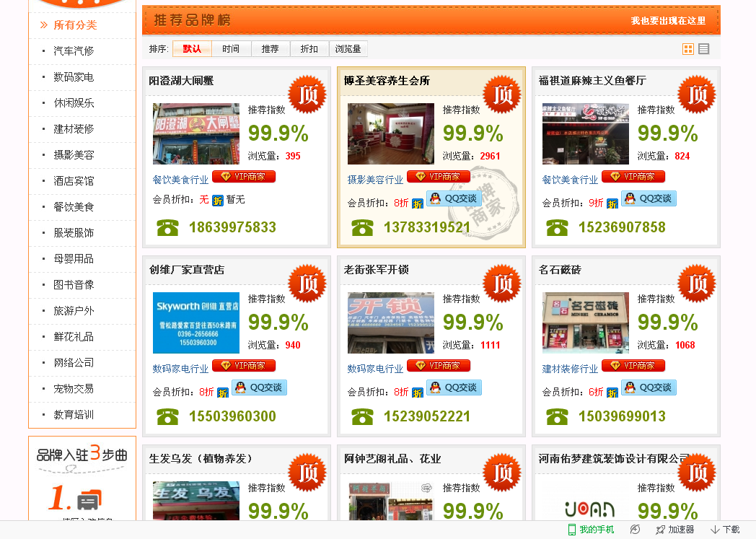Click QQ交谈 icon for 老街张军开锁
This screenshot has height=539, width=756.
pyautogui.click(x=454, y=387)
